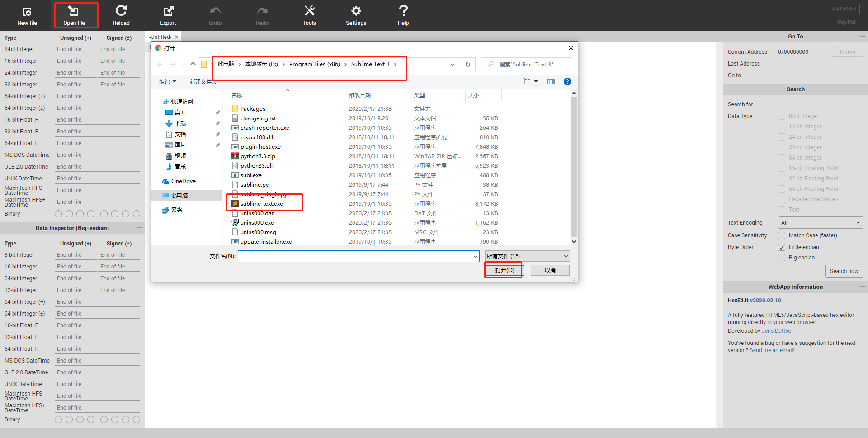Open Text Encoding dropdown
This screenshot has width=868, height=438.
coord(821,223)
